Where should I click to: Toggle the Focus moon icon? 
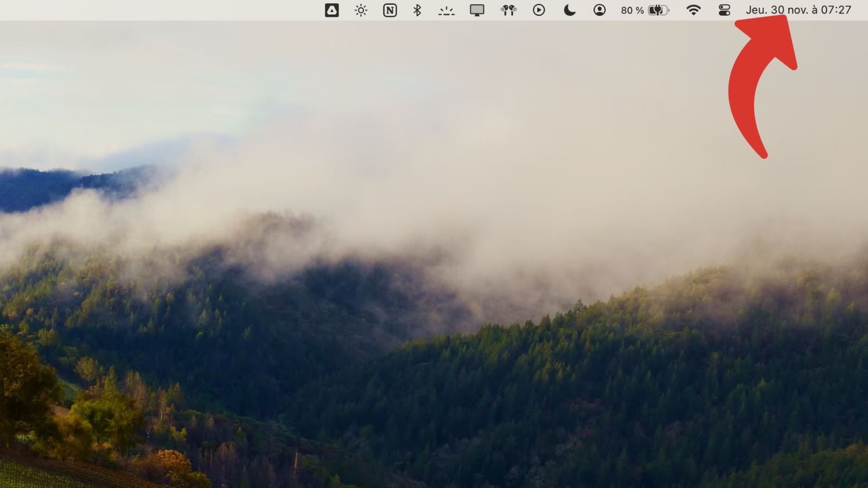click(569, 10)
